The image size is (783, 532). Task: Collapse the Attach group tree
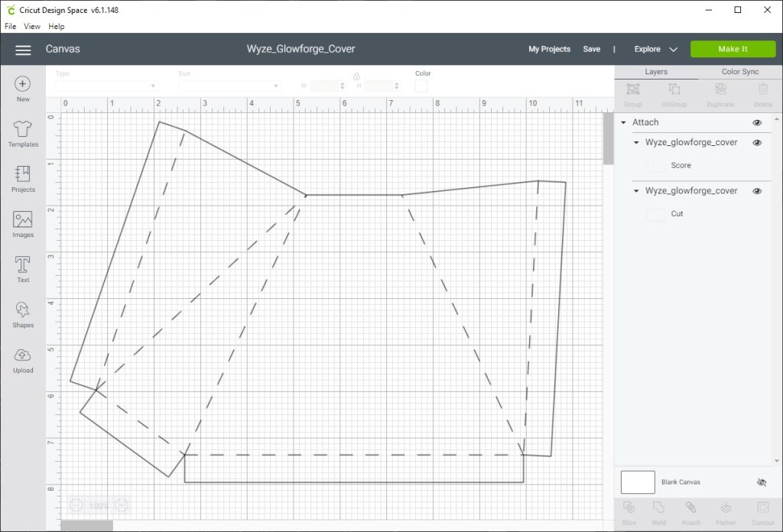(x=623, y=122)
